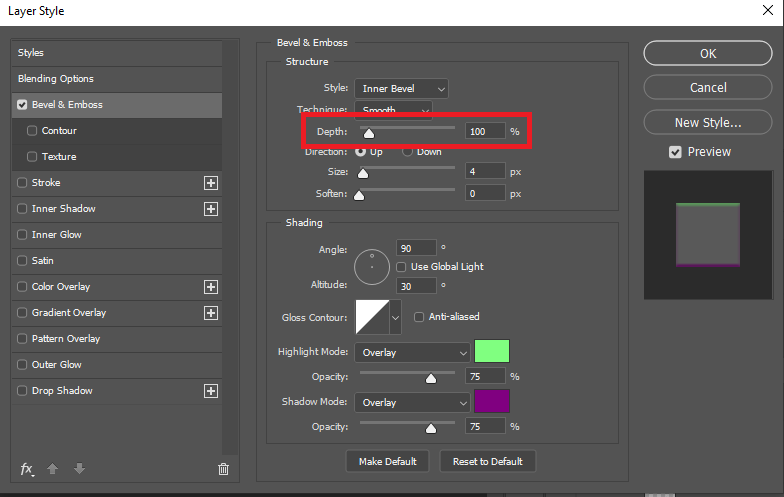Enable the Stroke effect checkbox
The image size is (784, 497).
pos(22,182)
